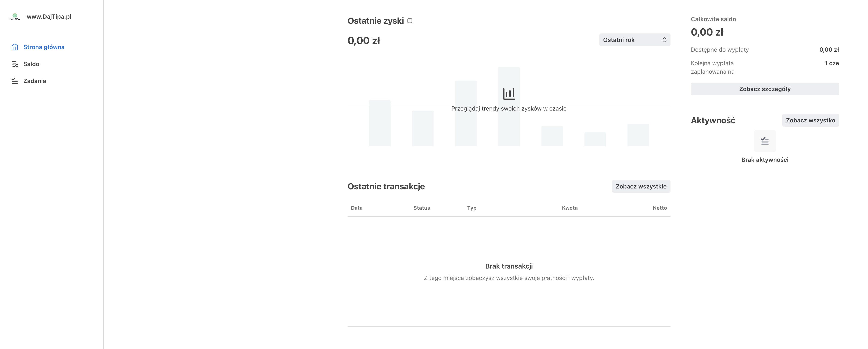Click the Kwota column header

pyautogui.click(x=569, y=208)
